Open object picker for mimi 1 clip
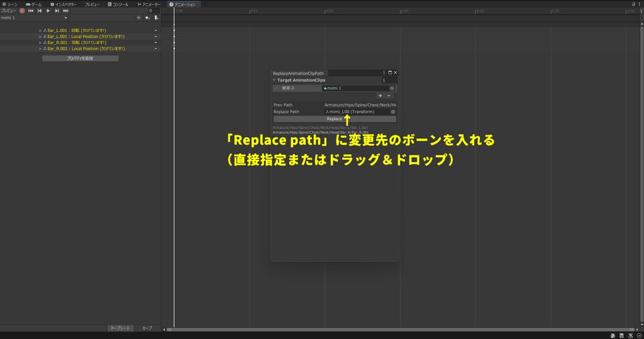Screen dimensions: 644x339 point(392,88)
